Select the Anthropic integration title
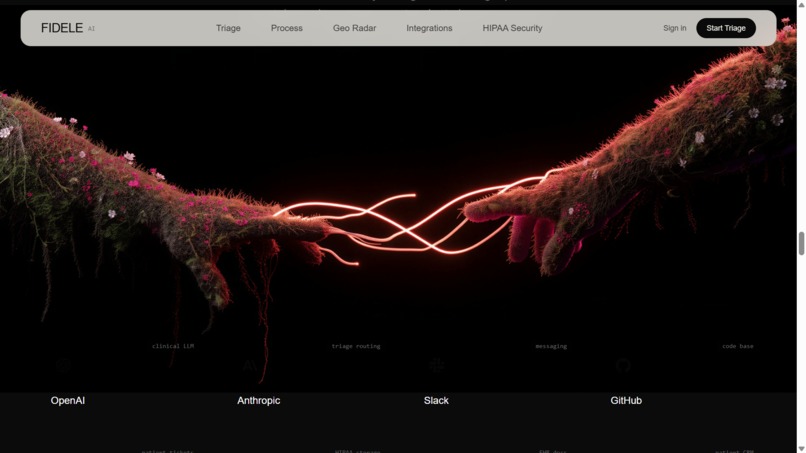The image size is (806, 453). (x=259, y=401)
